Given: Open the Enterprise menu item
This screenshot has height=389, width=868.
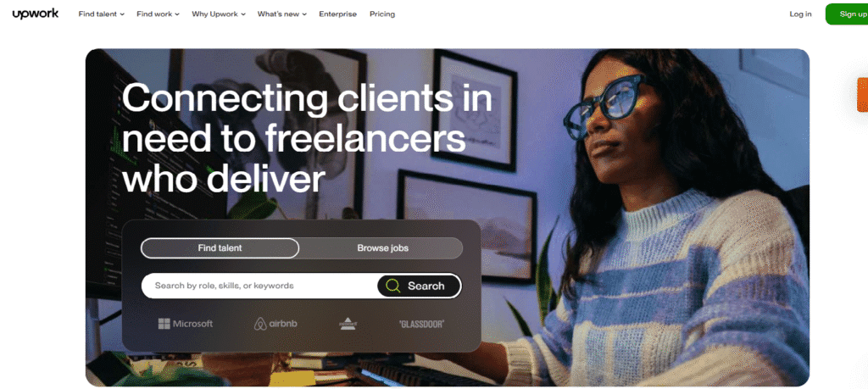Looking at the screenshot, I should pyautogui.click(x=337, y=14).
